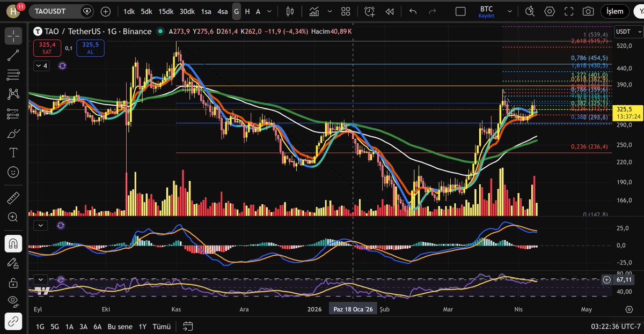Open the indicators menu

(315, 11)
